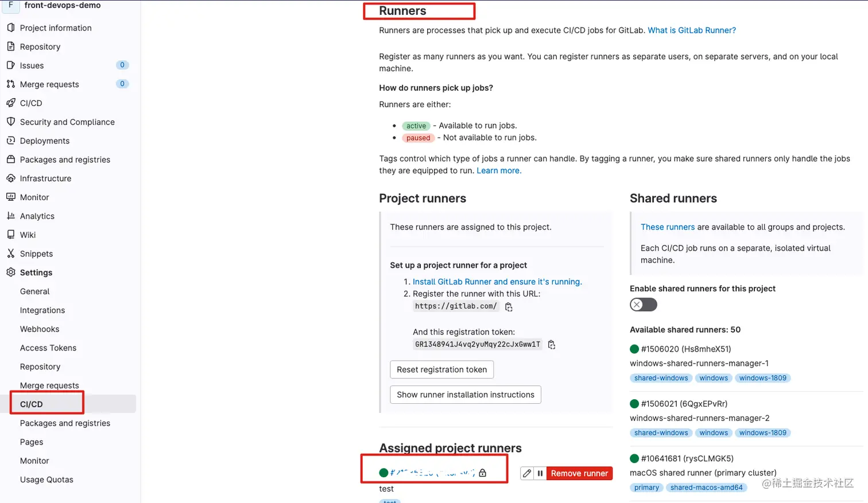Switch to Webhooks settings
This screenshot has width=868, height=503.
click(39, 329)
